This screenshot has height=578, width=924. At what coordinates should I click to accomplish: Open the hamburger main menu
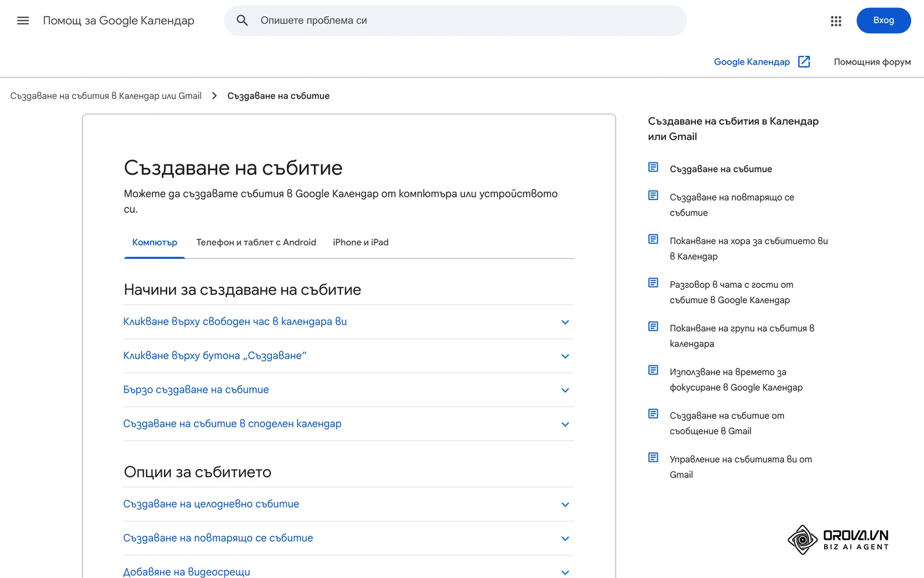(23, 21)
